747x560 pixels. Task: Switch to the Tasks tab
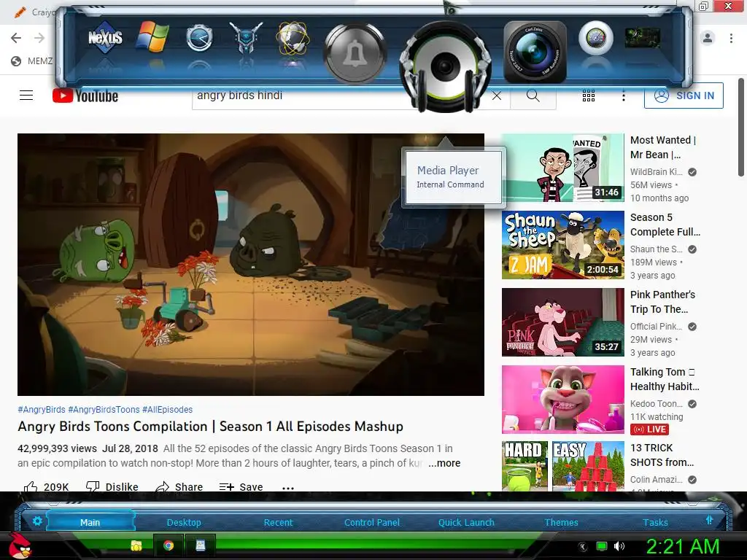tap(656, 522)
